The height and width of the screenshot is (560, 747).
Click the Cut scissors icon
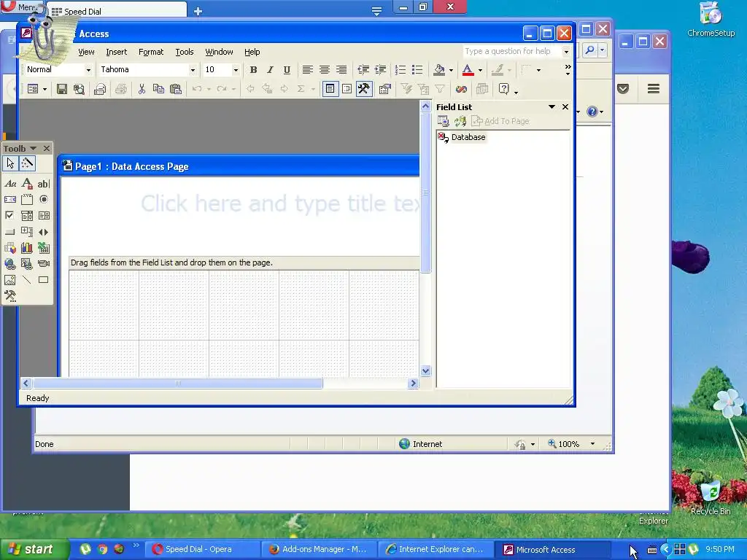tap(142, 89)
